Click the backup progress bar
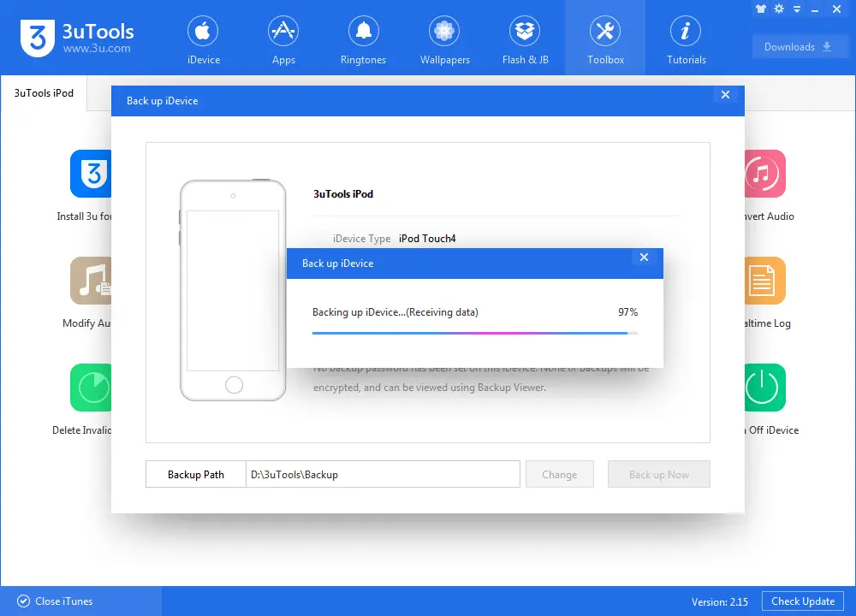The height and width of the screenshot is (616, 856). coord(474,333)
